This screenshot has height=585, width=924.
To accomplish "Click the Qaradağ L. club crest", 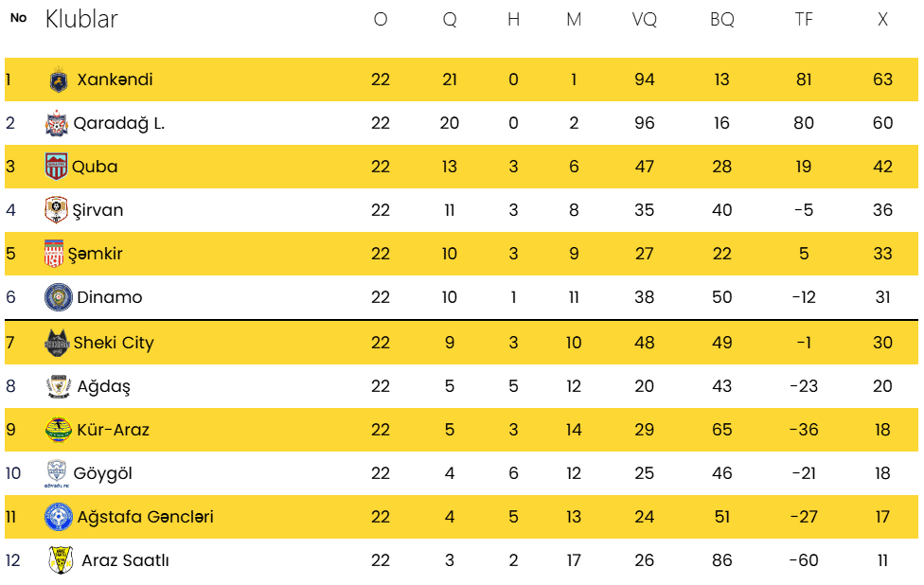I will (x=57, y=124).
